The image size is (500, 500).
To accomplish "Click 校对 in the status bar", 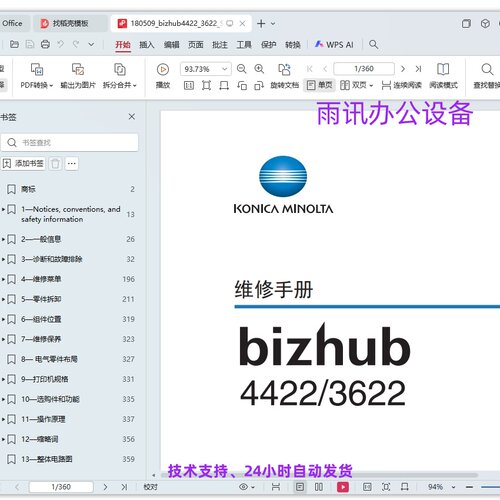I will (x=150, y=487).
